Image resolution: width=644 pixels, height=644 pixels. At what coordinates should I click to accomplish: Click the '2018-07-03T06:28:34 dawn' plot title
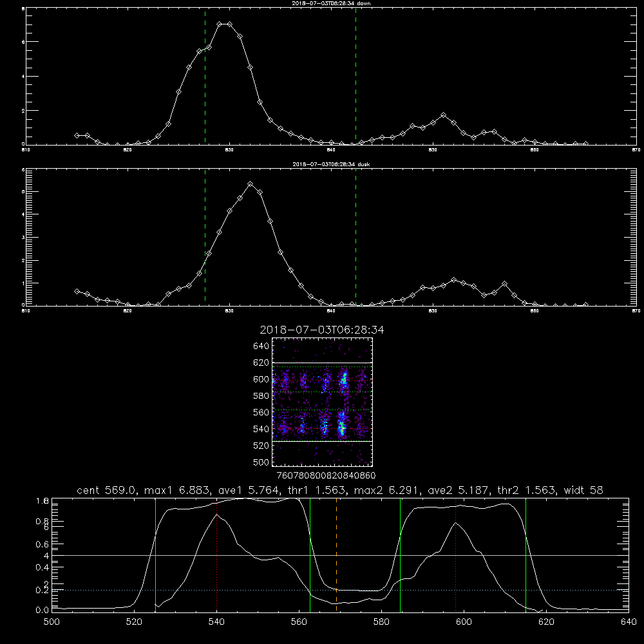331,3
